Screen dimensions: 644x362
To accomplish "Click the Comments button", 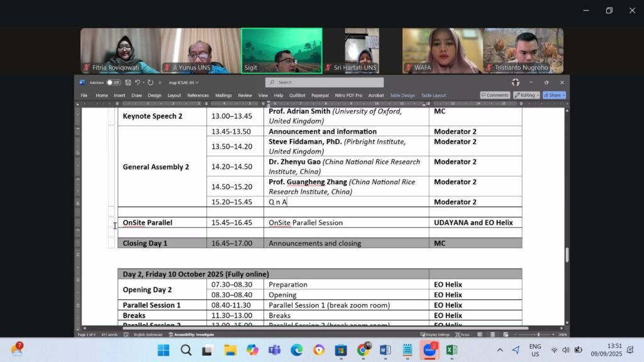I will (x=495, y=95).
